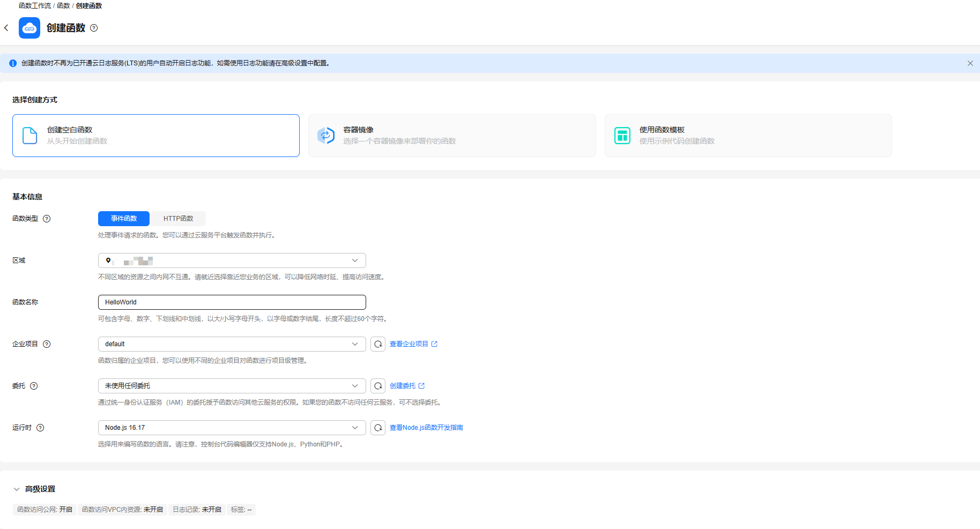Refresh the 企业项目 list

(378, 344)
